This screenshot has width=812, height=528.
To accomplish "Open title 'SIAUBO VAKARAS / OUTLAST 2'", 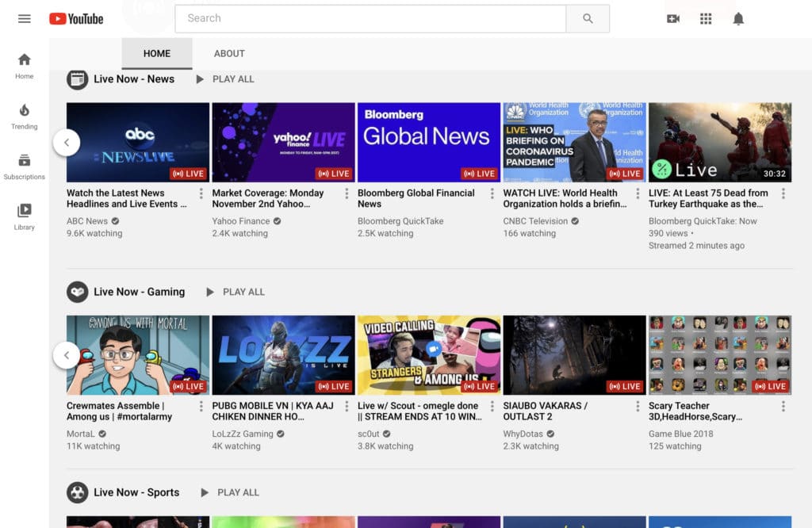I will click(546, 411).
